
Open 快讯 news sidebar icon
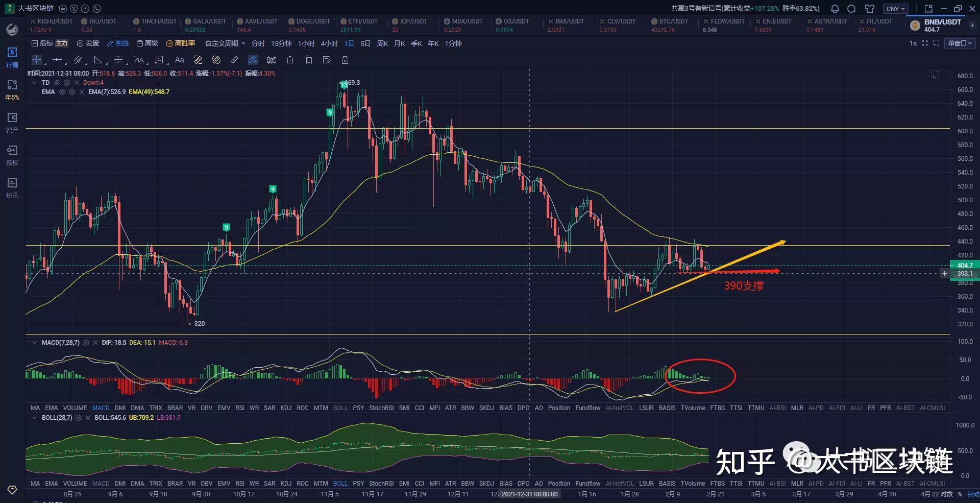click(12, 187)
